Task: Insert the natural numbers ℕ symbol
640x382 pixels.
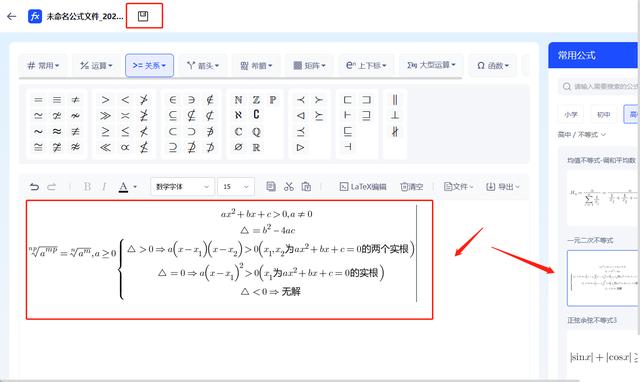Action: pyautogui.click(x=238, y=100)
